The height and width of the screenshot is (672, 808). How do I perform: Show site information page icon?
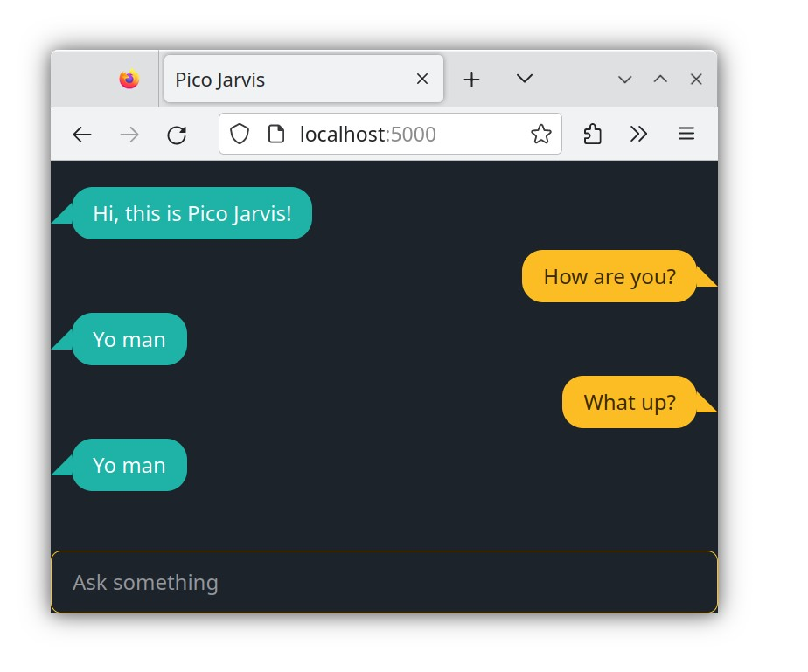[x=276, y=134]
